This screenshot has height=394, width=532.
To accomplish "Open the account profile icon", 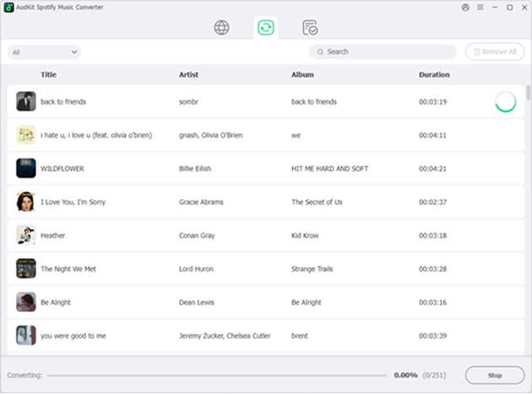I will point(465,7).
